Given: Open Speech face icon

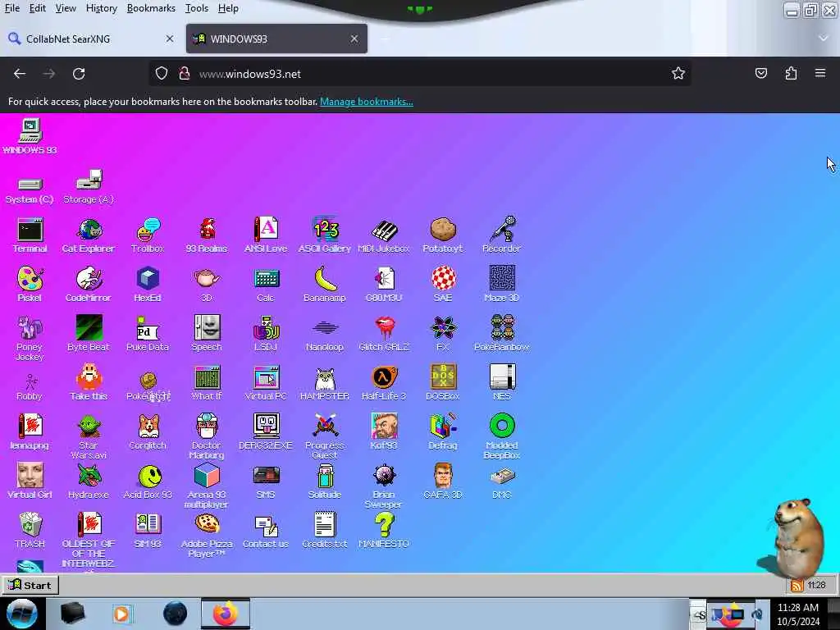Looking at the screenshot, I should [207, 334].
